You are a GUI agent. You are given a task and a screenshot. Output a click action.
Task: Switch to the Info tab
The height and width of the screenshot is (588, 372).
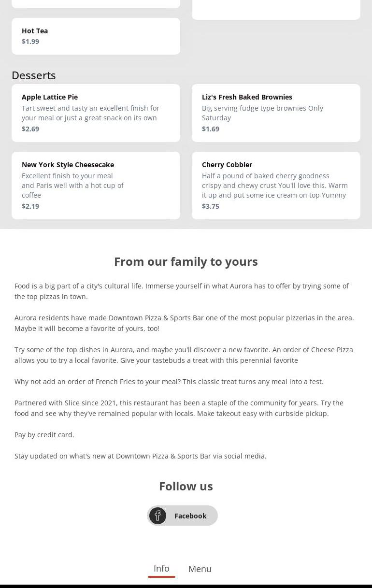(161, 569)
